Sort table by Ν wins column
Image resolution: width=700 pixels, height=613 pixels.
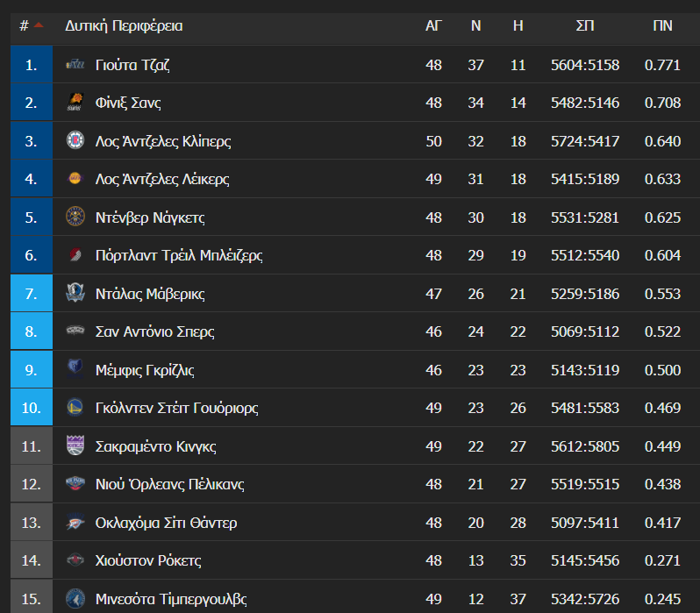point(476,26)
